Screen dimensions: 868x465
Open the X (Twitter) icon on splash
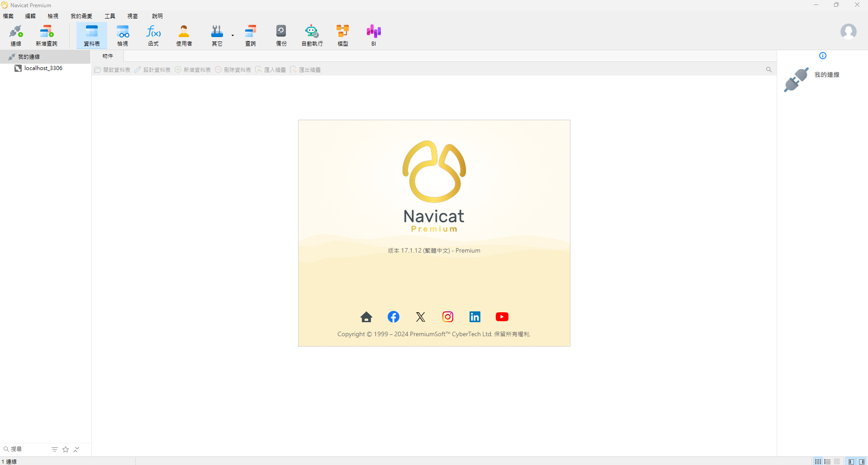pos(421,317)
